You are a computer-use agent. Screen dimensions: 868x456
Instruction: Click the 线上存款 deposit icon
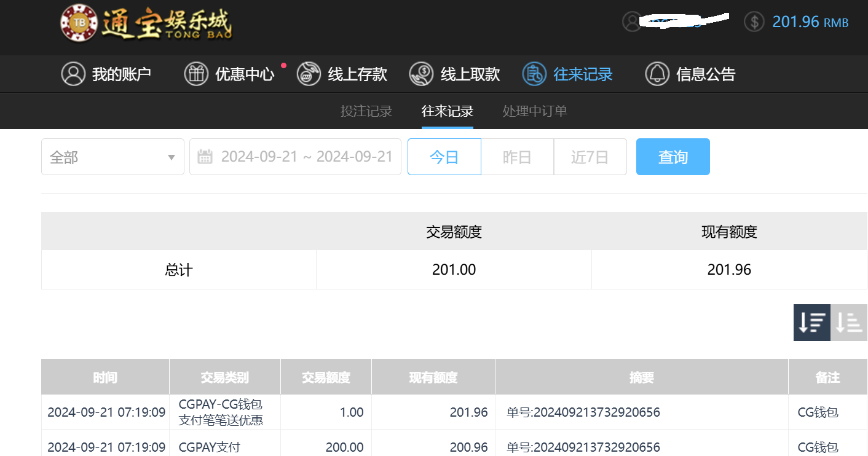(309, 74)
